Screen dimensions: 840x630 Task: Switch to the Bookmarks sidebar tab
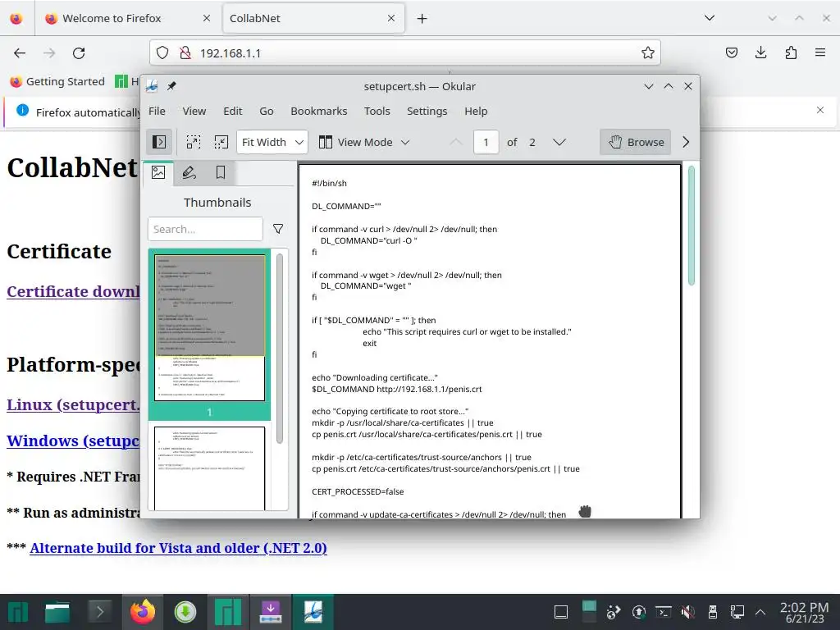(220, 172)
